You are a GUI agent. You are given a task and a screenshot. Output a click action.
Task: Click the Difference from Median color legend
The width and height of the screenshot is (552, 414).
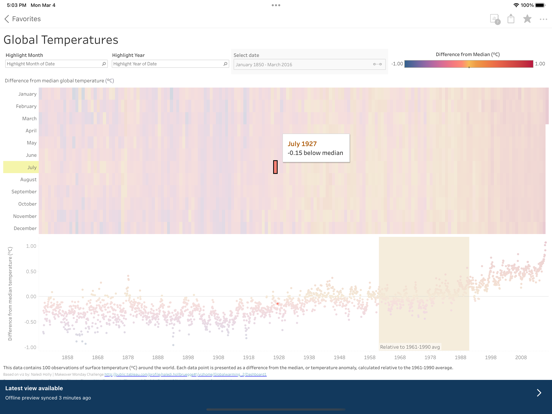coord(469,64)
